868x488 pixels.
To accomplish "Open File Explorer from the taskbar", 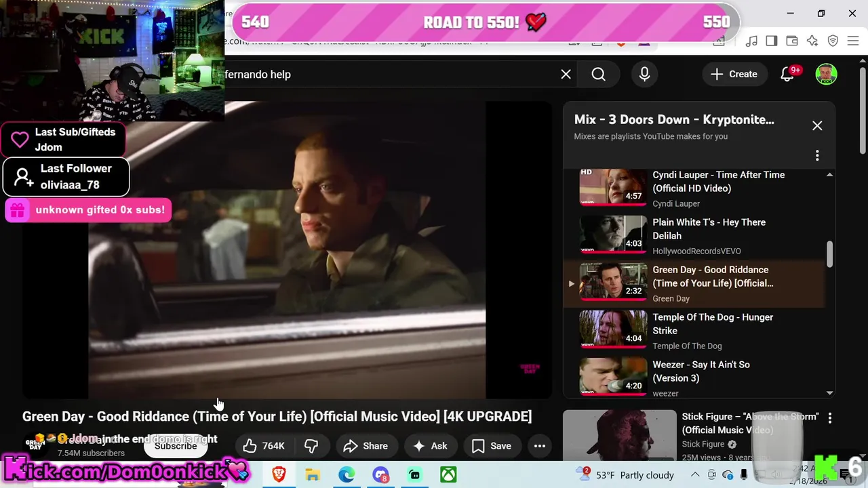I will (x=313, y=475).
